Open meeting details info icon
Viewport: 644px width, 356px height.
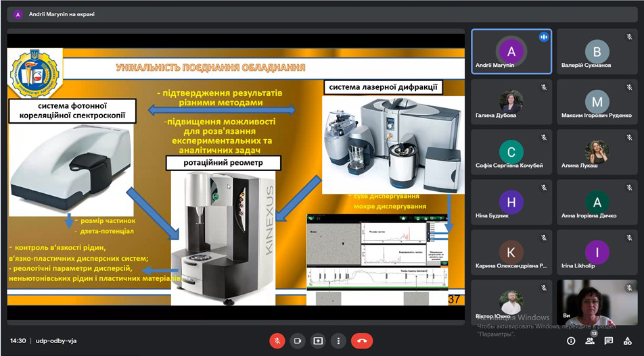[x=570, y=341]
